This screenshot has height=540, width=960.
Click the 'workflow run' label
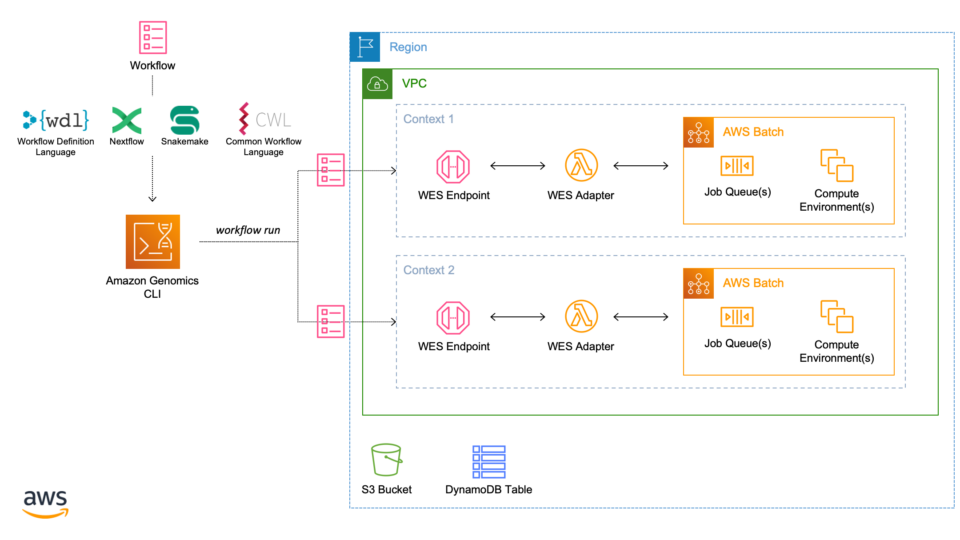[248, 230]
